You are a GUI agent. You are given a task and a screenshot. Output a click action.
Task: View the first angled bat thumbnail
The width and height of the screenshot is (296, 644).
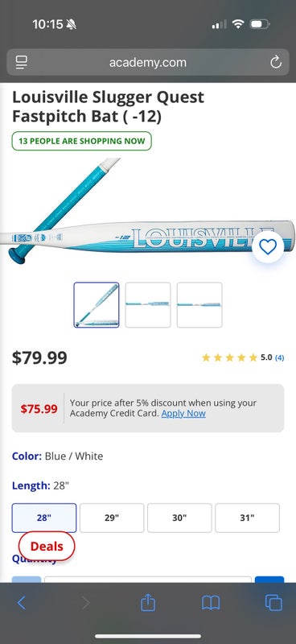tap(97, 305)
